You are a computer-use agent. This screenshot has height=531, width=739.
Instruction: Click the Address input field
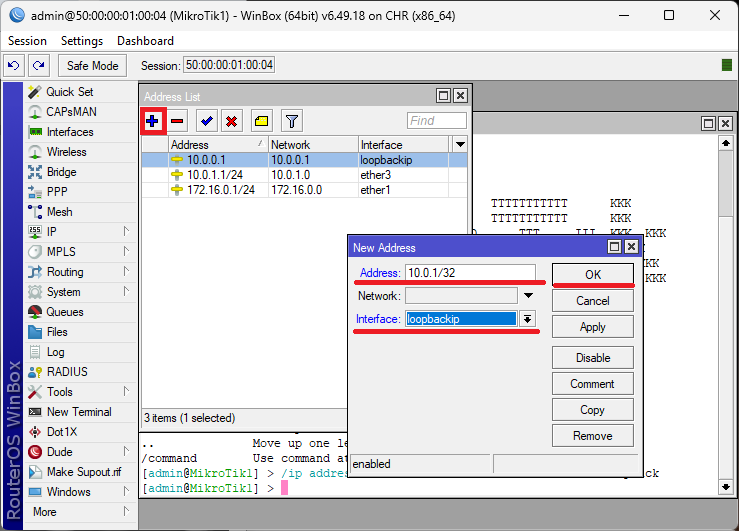470,273
